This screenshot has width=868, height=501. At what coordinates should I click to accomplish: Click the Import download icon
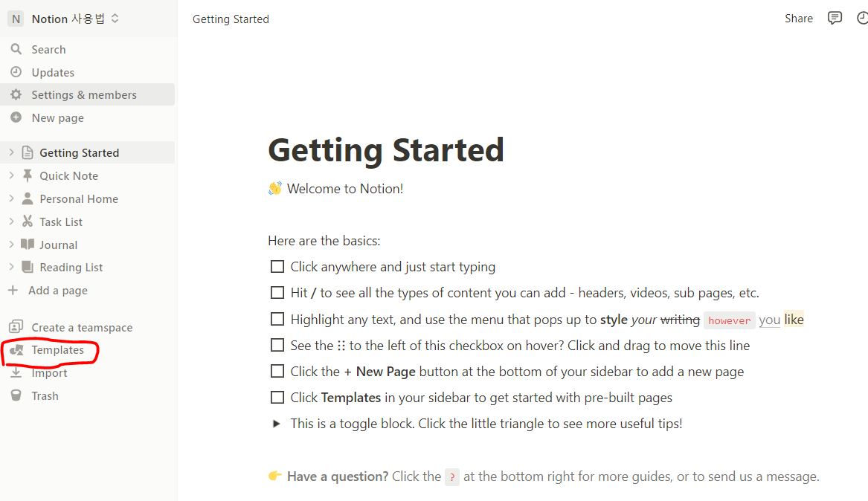coord(16,372)
